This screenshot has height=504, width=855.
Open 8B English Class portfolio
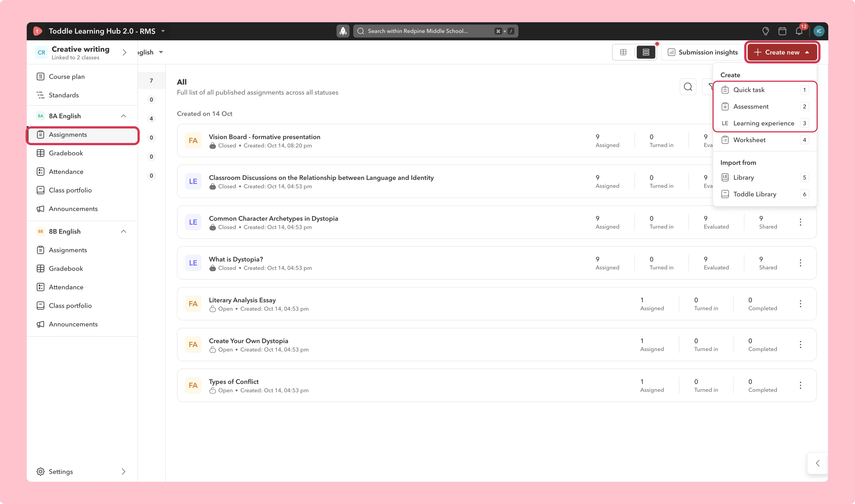tap(83, 306)
